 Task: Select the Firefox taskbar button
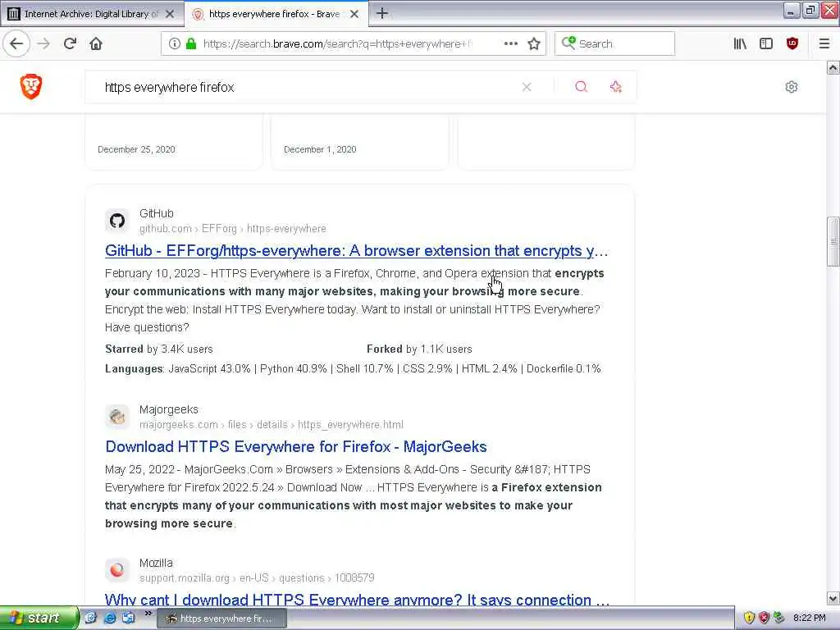222,619
